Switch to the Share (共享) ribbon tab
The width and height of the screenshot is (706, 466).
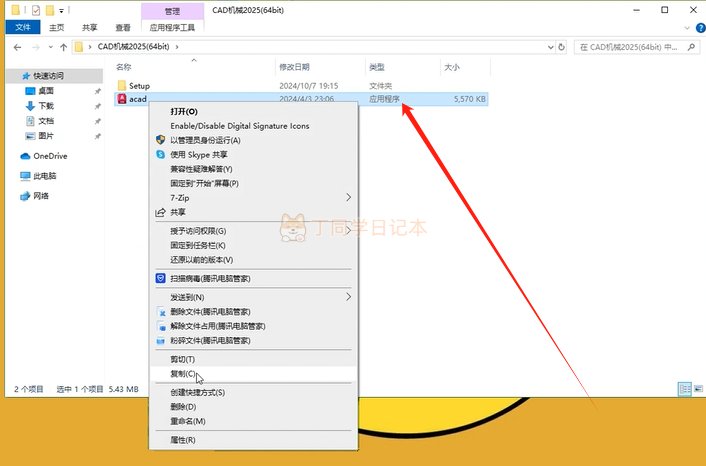click(90, 27)
